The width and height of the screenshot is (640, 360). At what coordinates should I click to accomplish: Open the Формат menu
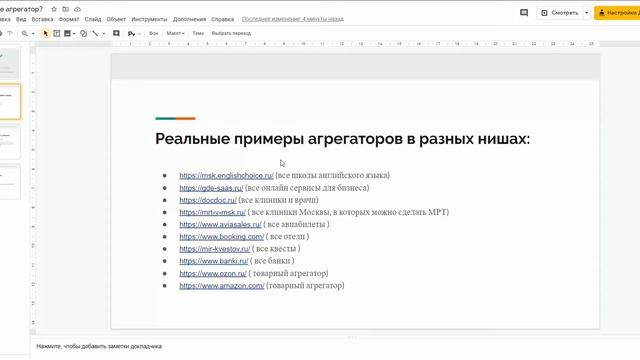[69, 19]
